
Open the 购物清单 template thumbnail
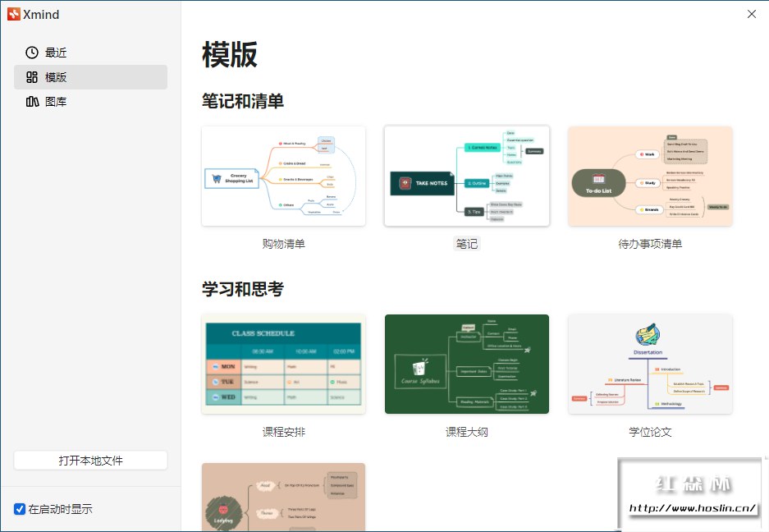click(283, 177)
